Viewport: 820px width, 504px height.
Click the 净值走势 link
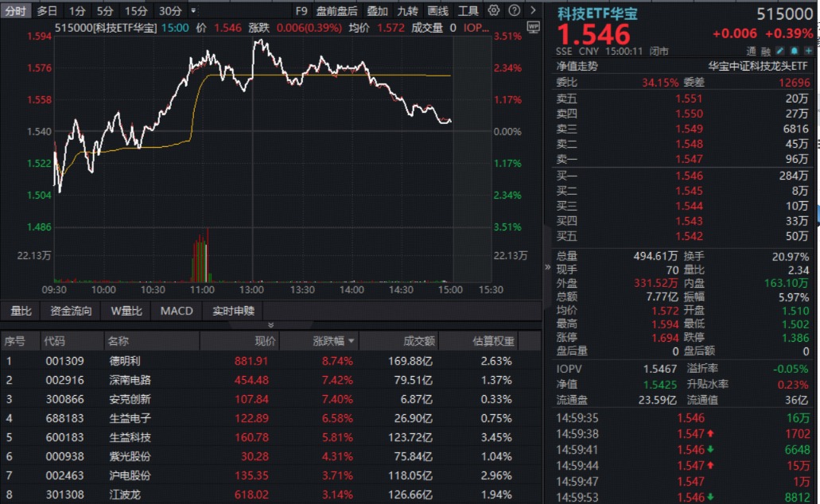[577, 66]
